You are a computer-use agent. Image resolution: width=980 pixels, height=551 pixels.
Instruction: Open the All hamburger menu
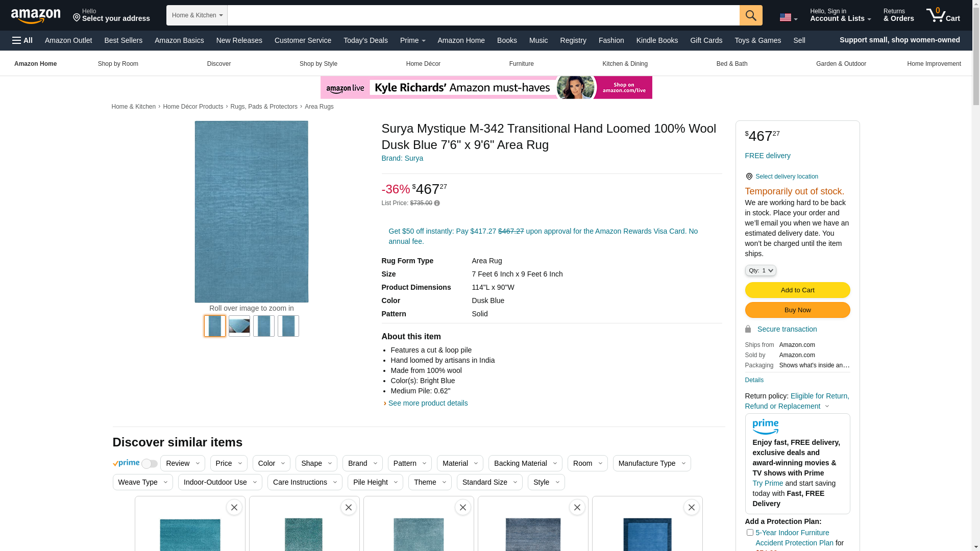tap(22, 40)
